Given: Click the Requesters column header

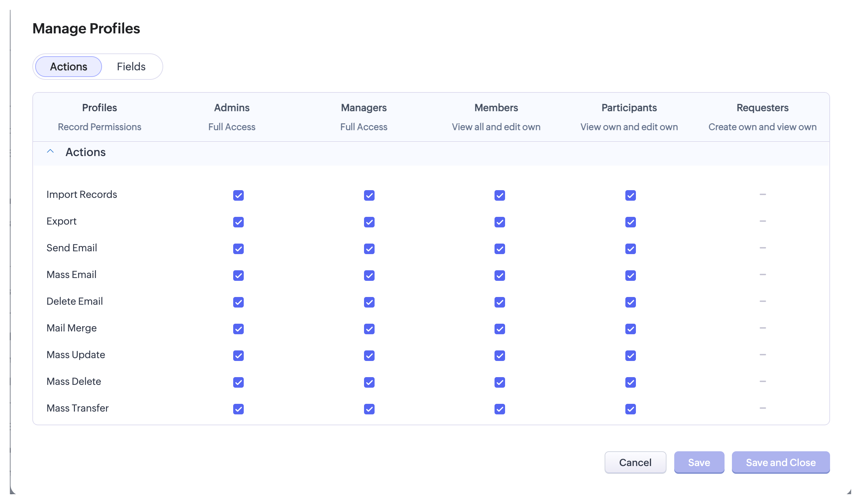Looking at the screenshot, I should point(762,108).
